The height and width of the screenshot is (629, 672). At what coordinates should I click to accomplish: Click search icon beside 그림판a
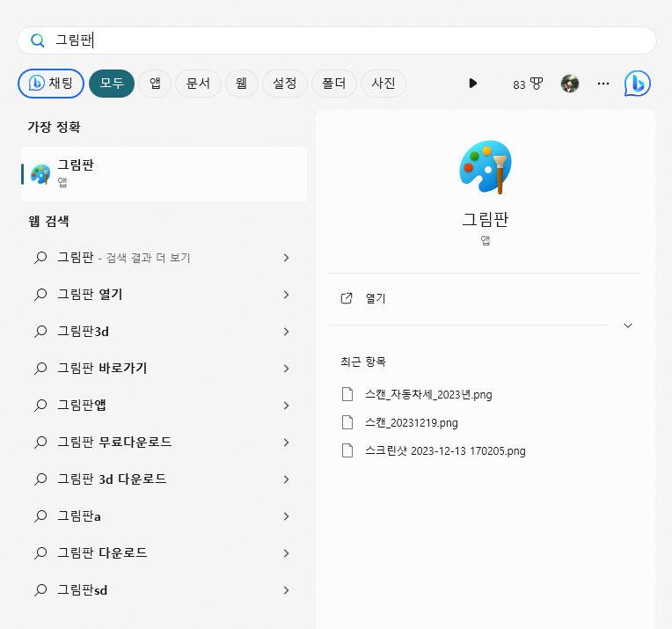40,516
